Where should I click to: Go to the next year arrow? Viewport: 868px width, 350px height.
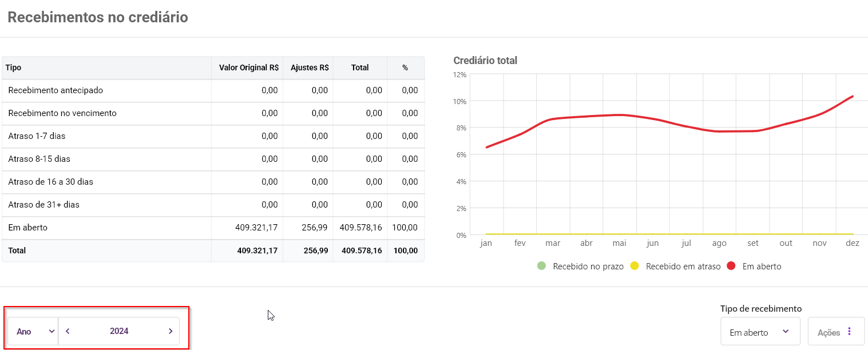tap(171, 331)
